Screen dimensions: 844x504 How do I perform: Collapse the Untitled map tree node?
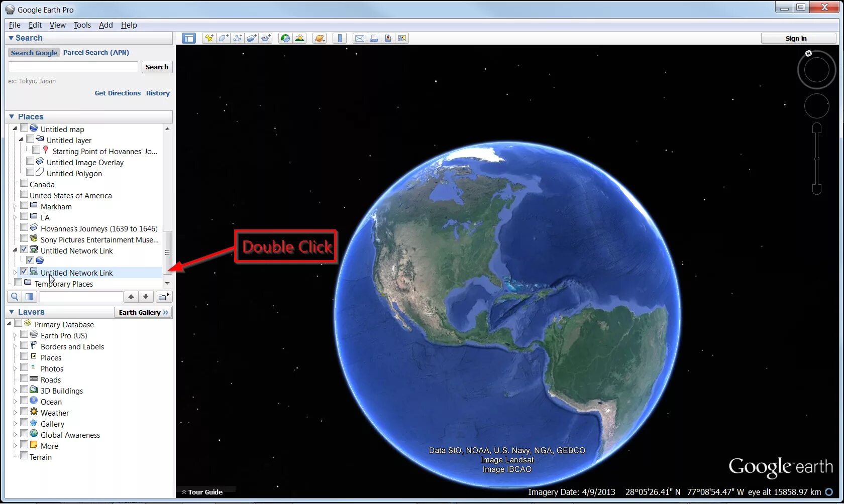(15, 129)
